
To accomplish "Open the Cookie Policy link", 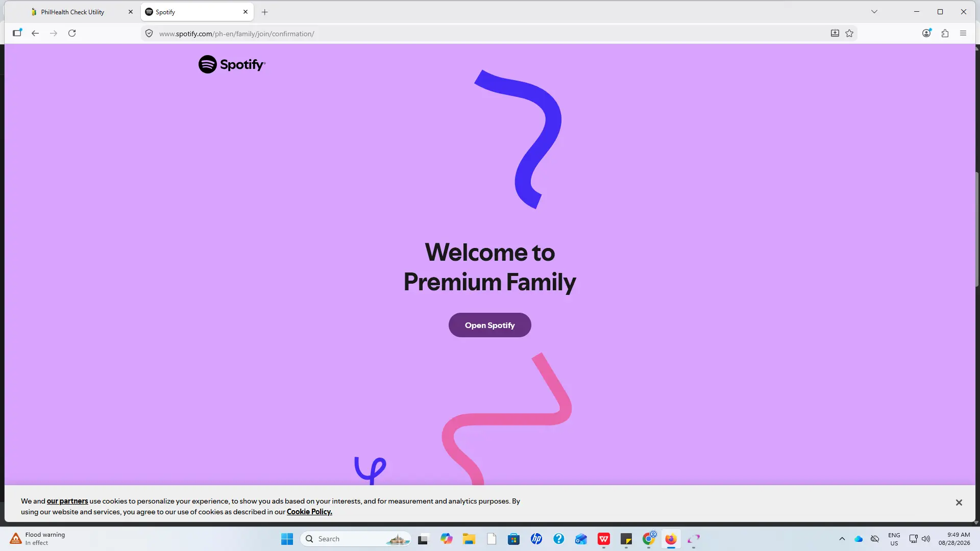I will [x=309, y=512].
